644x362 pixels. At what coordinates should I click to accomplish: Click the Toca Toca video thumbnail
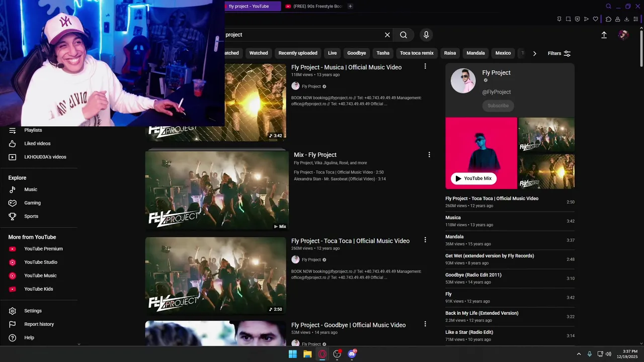point(216,276)
